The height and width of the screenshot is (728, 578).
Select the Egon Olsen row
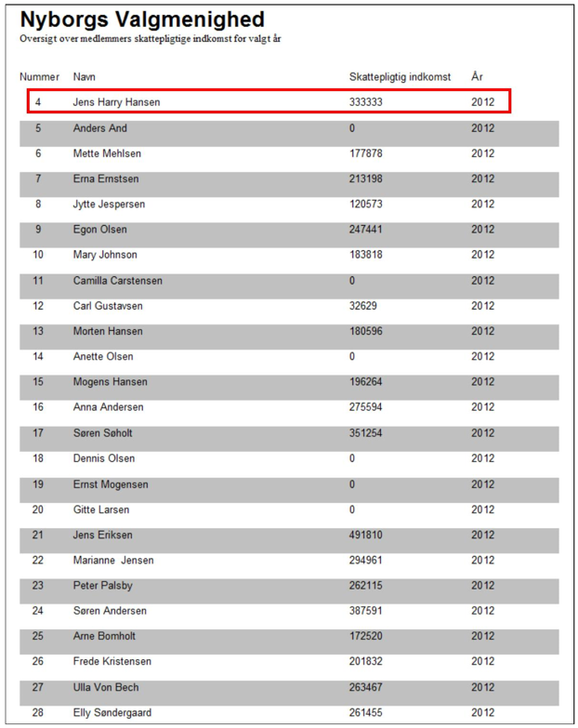click(x=289, y=235)
